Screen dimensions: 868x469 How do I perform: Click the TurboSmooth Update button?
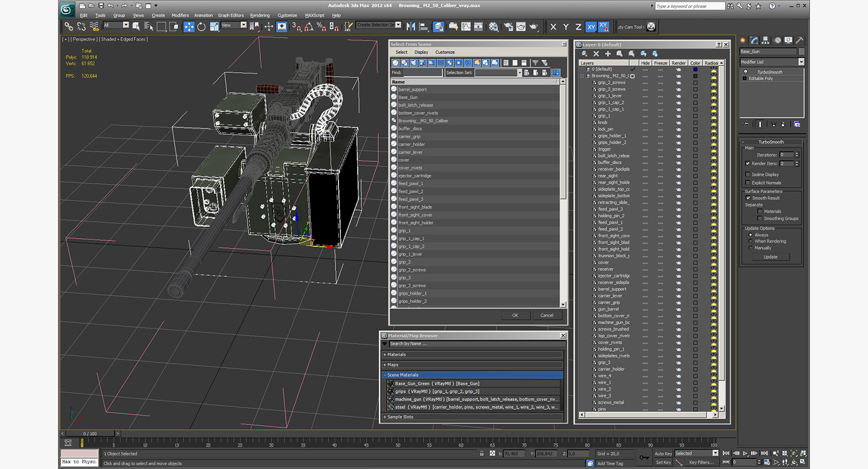pos(771,257)
